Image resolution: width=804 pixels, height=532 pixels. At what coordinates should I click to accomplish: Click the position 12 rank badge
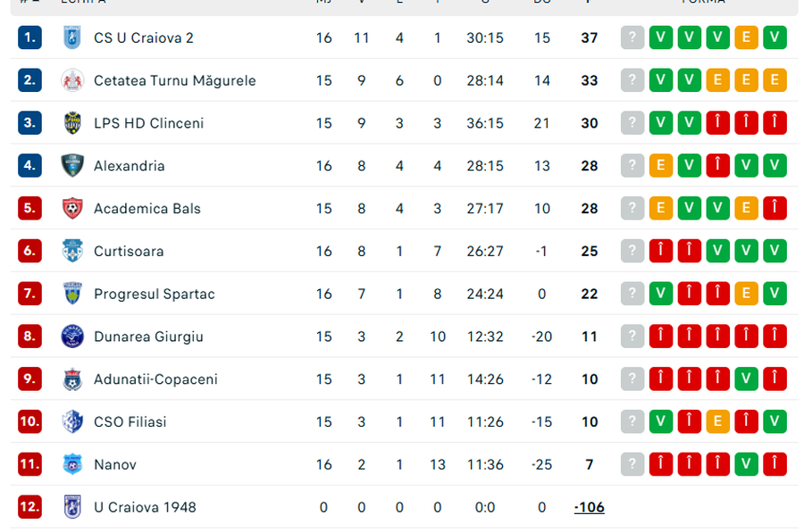[29, 507]
